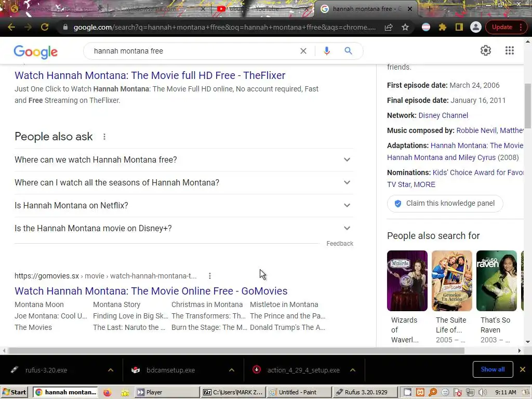Open 'Hannah Montana: The Movie' adaptations link
The image size is (532, 399).
(x=477, y=145)
